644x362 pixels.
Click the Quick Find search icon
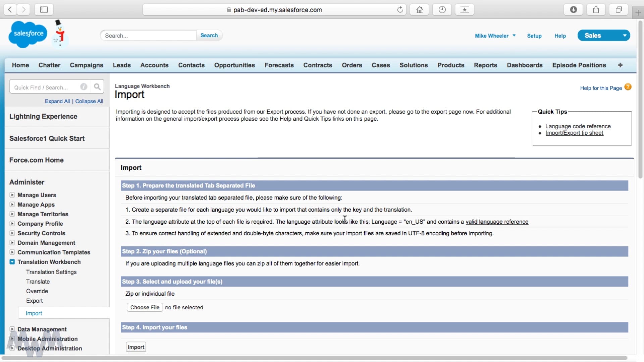click(x=97, y=86)
